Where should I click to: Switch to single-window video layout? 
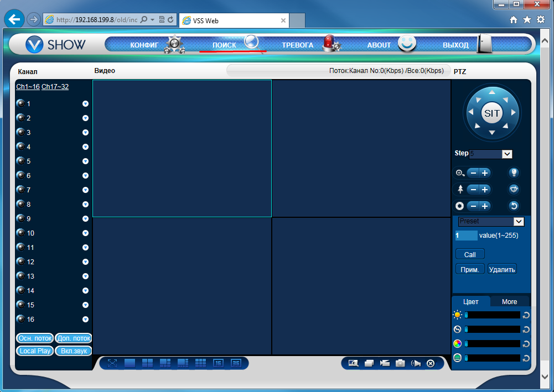coord(130,363)
